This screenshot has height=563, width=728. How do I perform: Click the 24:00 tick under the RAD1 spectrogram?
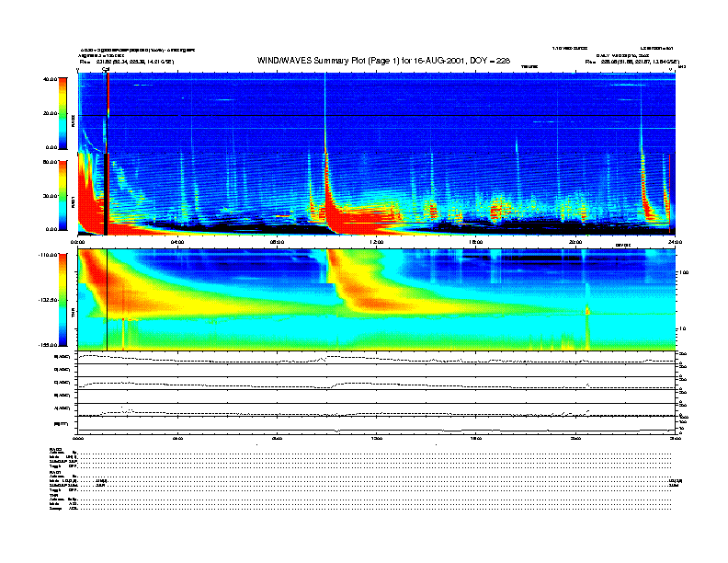tap(675, 242)
